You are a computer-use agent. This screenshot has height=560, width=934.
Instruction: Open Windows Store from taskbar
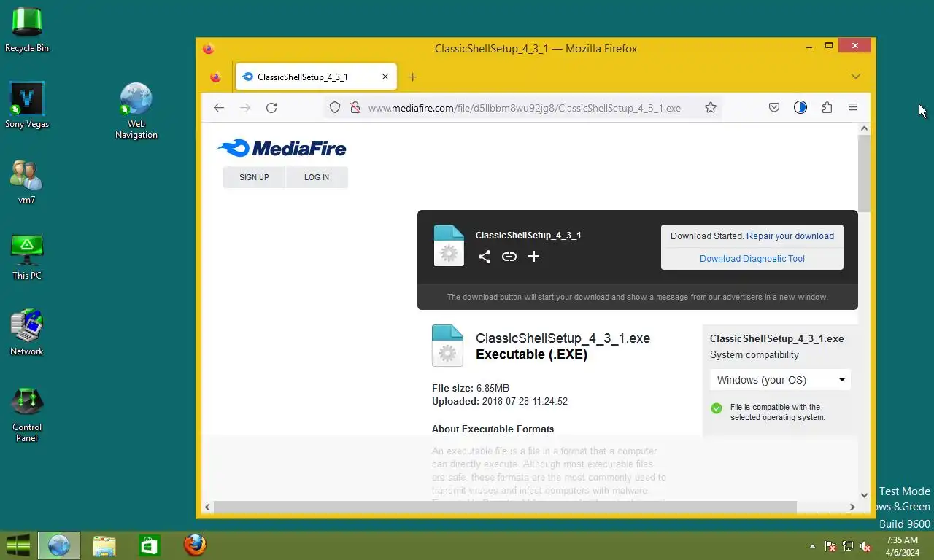(x=150, y=545)
